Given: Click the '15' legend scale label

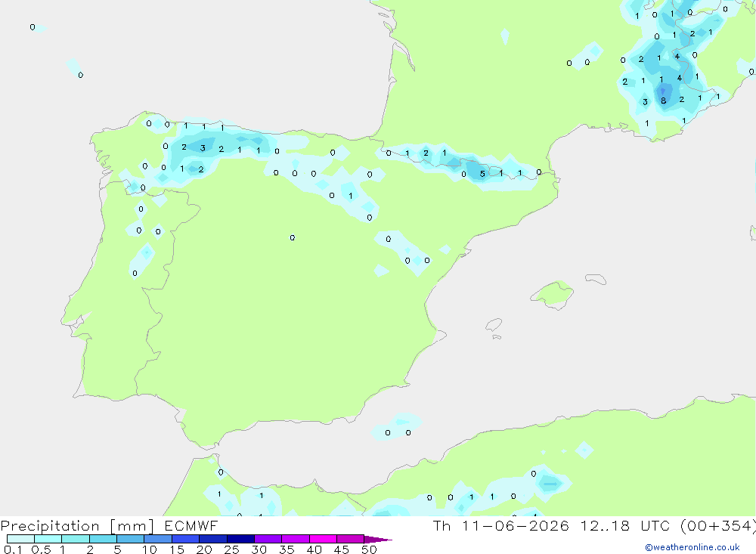Looking at the screenshot, I should (x=177, y=549).
